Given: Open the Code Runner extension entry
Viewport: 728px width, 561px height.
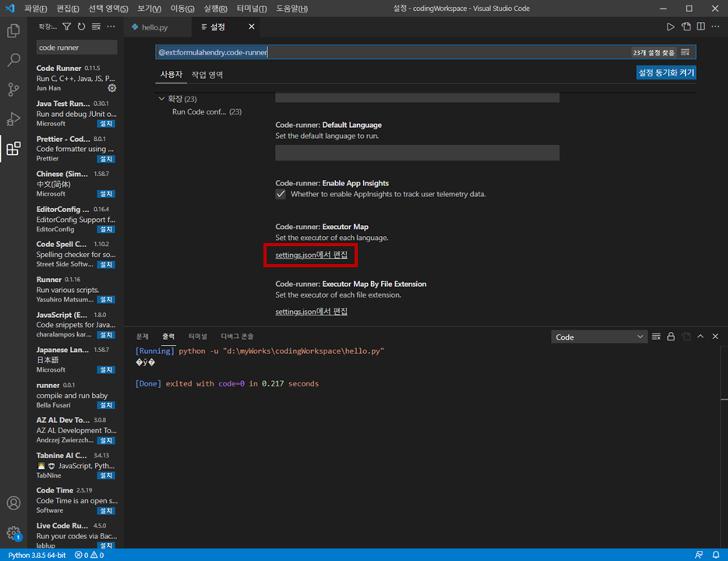Looking at the screenshot, I should [76, 78].
